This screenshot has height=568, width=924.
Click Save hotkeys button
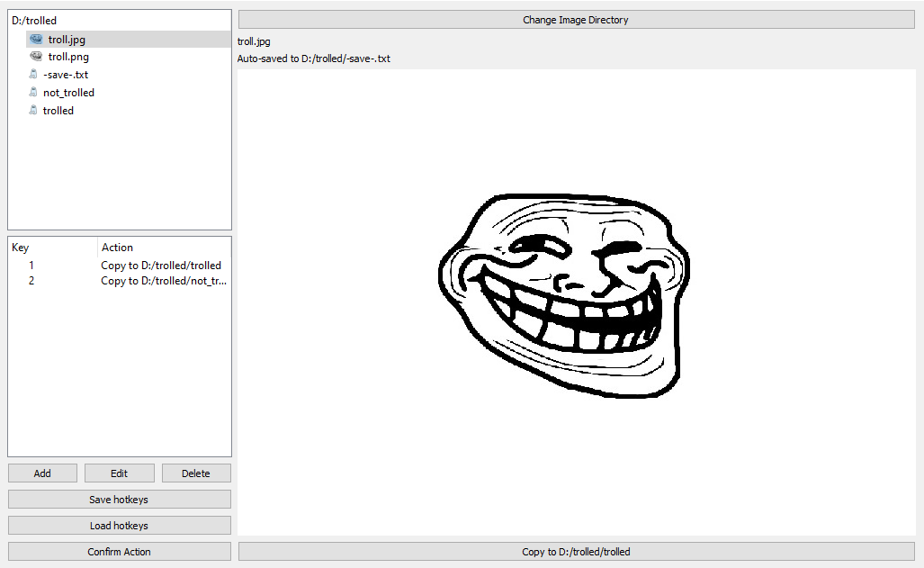click(119, 499)
